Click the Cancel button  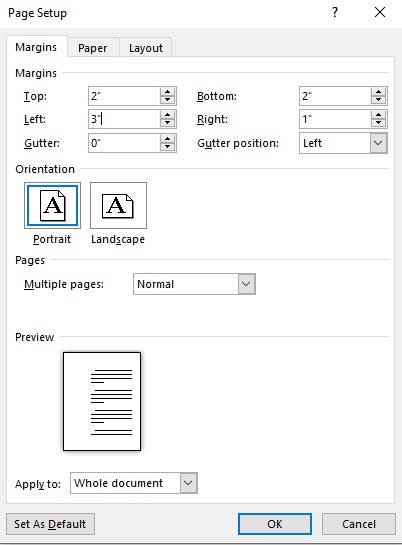[x=359, y=524]
